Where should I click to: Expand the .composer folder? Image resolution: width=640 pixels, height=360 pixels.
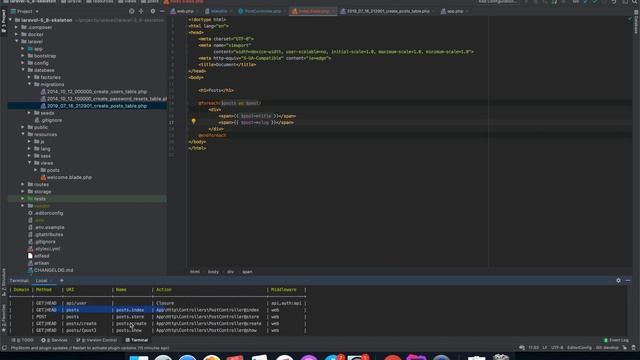pos(17,27)
